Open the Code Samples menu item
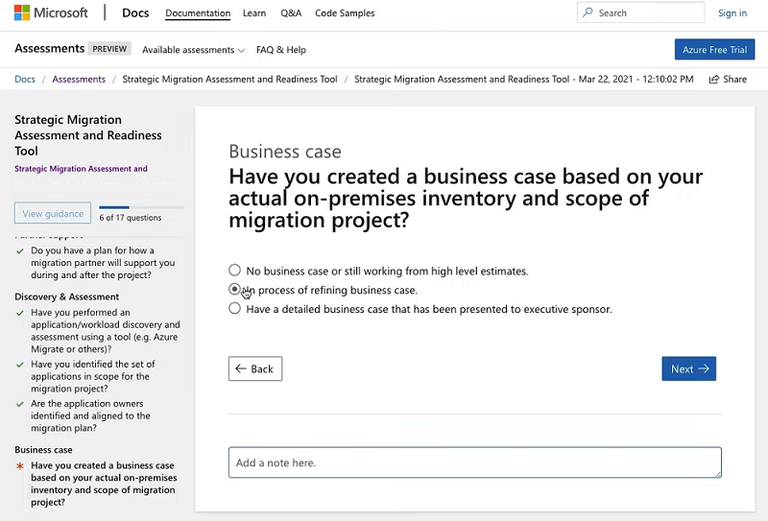The width and height of the screenshot is (768, 521). pos(346,13)
